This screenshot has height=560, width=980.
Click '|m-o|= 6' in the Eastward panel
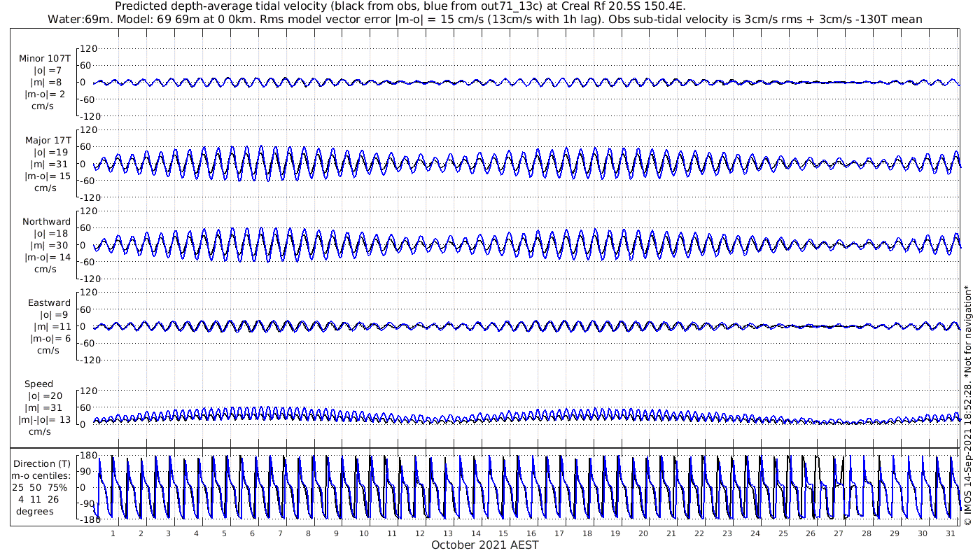point(50,338)
